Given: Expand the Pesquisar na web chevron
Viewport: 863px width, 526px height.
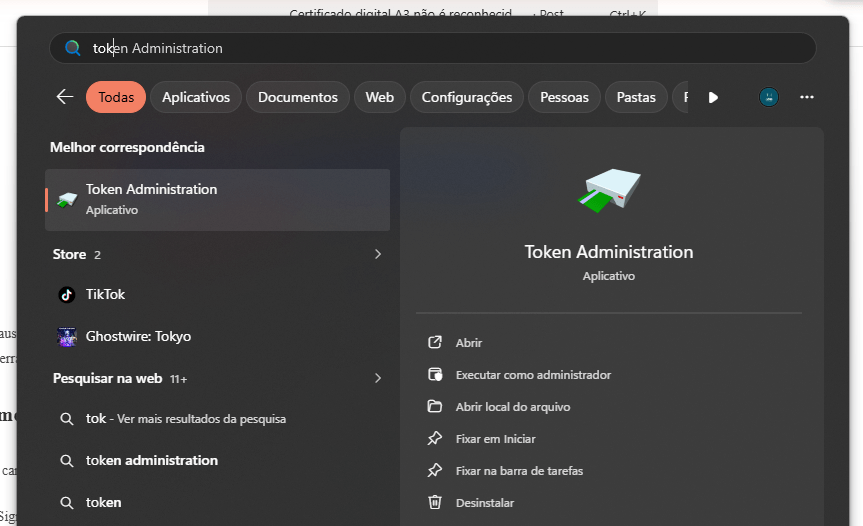Looking at the screenshot, I should (378, 378).
